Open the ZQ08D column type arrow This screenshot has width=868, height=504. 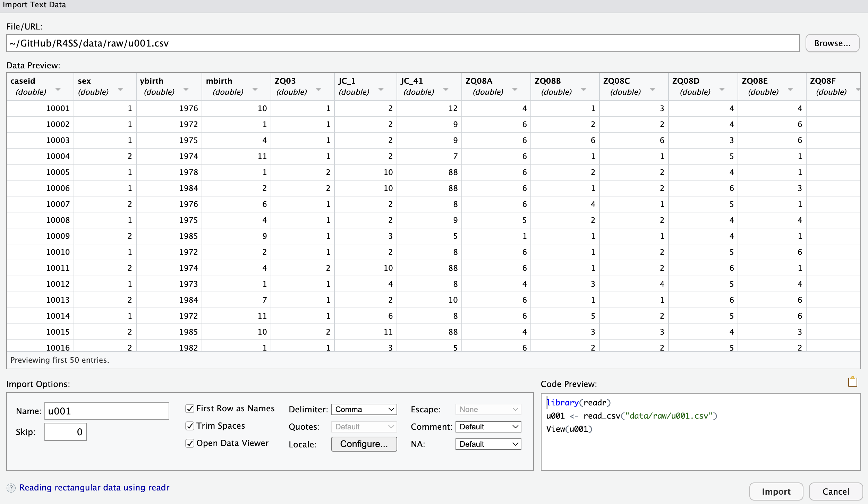pyautogui.click(x=722, y=90)
